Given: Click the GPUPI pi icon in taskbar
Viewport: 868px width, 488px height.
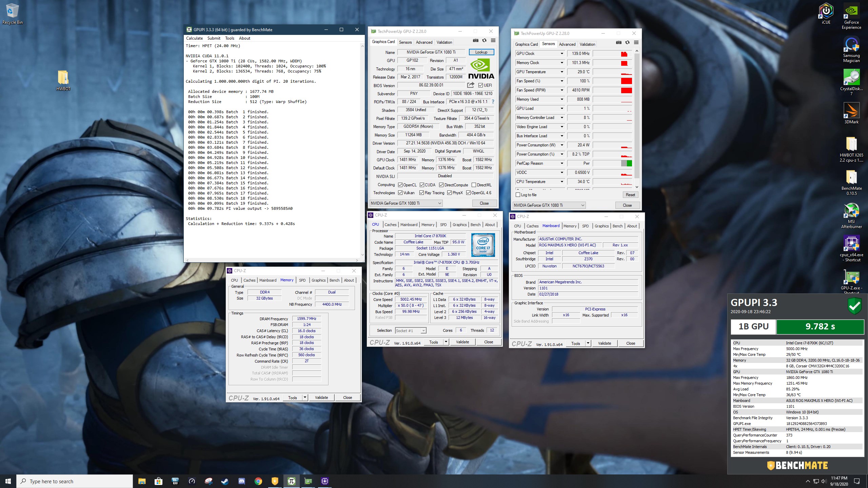Looking at the screenshot, I should pyautogui.click(x=291, y=481).
